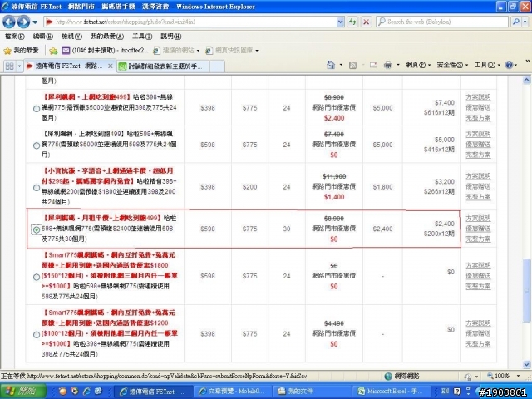Open (1046 封未讀取) mail favorite link

coord(106,51)
